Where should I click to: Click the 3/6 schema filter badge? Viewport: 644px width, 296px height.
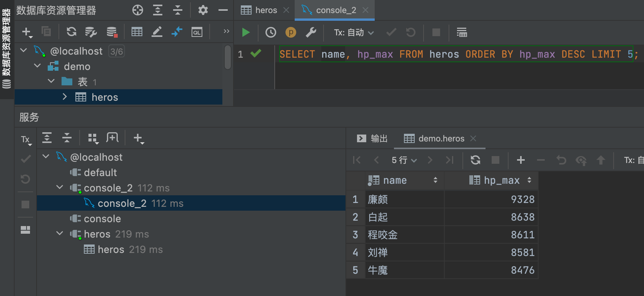117,51
